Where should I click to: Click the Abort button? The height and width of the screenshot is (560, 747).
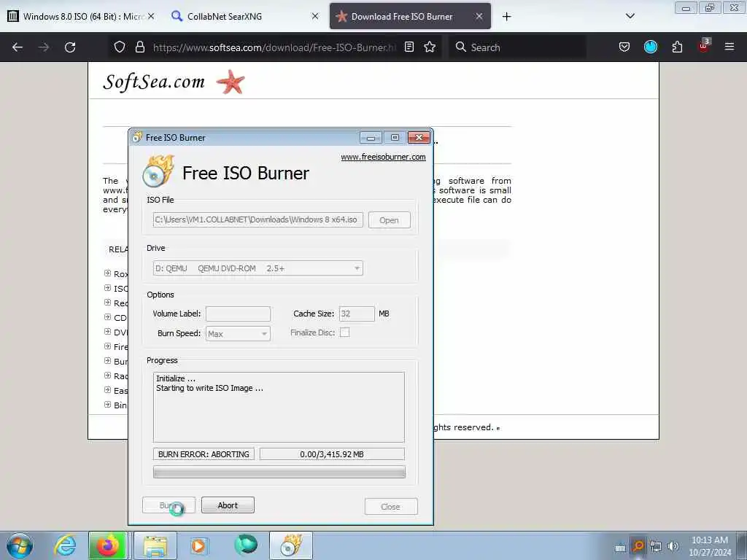click(228, 505)
